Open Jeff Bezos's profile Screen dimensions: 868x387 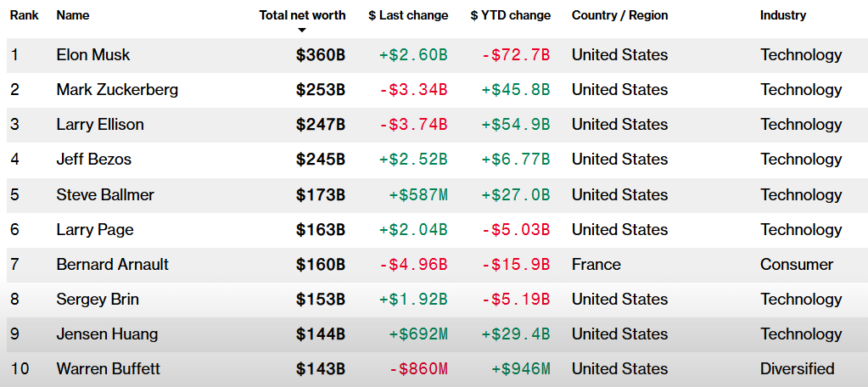[x=94, y=160]
